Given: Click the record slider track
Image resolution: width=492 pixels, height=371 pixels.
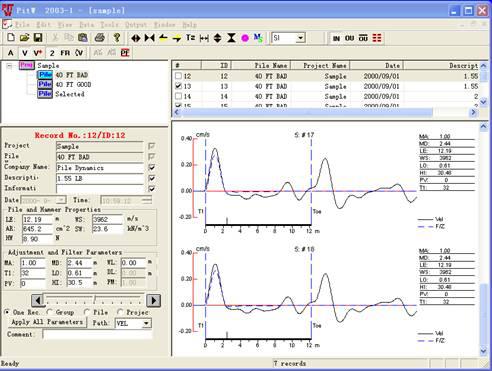Looking at the screenshot, I should click(x=96, y=298).
